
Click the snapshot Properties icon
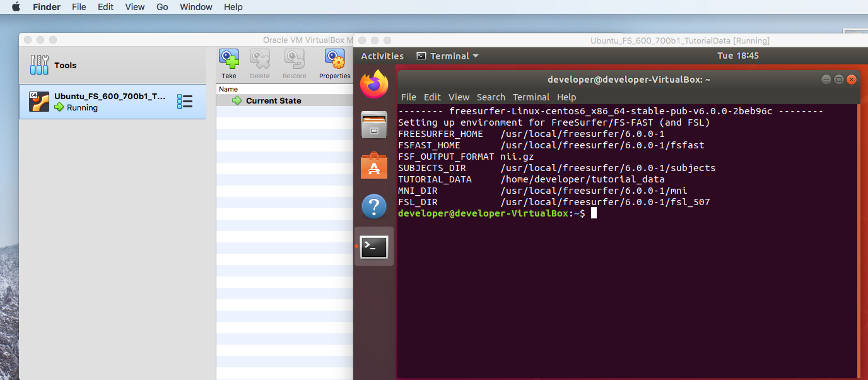click(334, 59)
